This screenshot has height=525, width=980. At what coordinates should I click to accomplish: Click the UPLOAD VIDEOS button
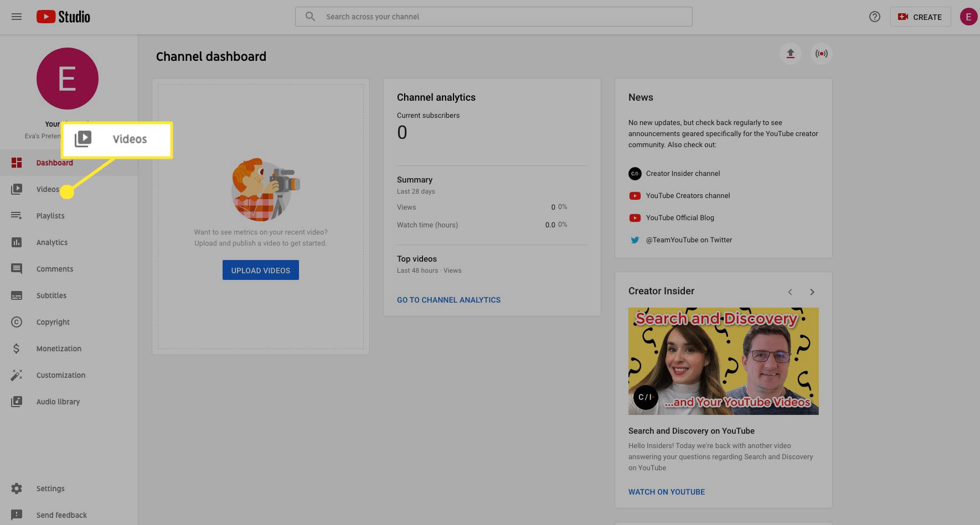[261, 270]
